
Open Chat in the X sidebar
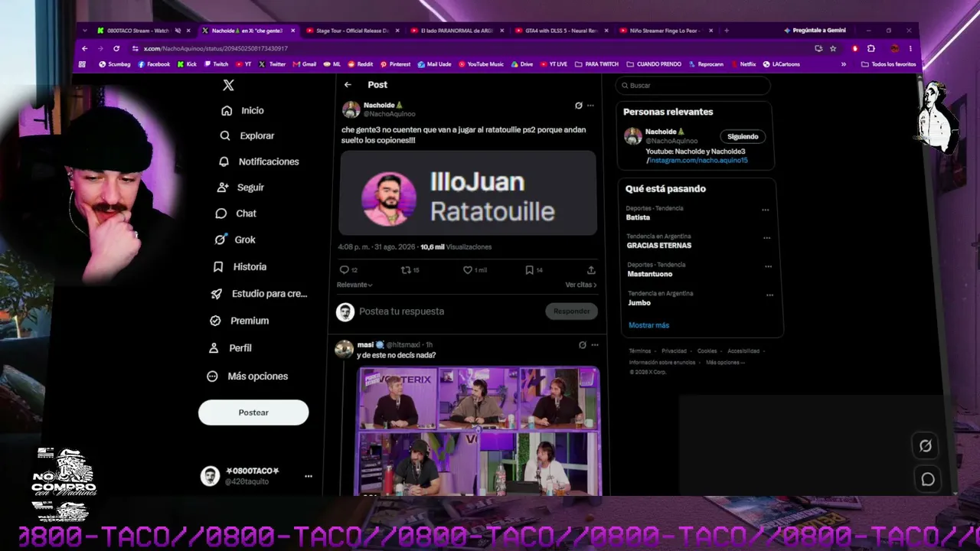[236, 214]
